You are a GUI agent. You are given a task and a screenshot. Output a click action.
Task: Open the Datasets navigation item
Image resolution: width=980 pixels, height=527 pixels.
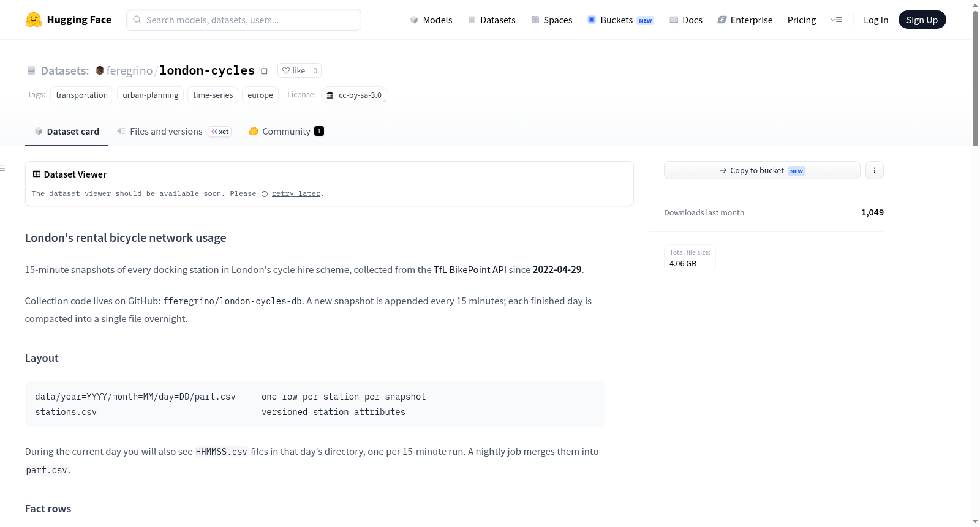click(492, 20)
